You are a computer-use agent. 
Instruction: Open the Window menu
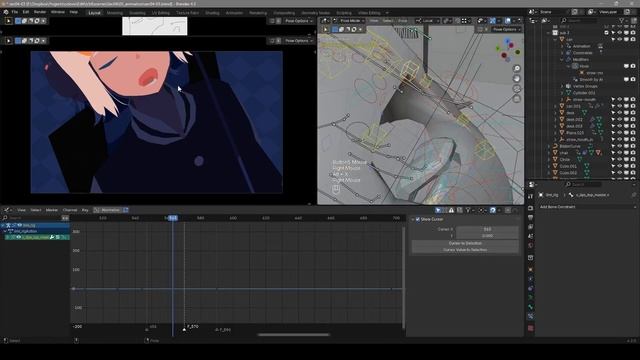[x=58, y=12]
